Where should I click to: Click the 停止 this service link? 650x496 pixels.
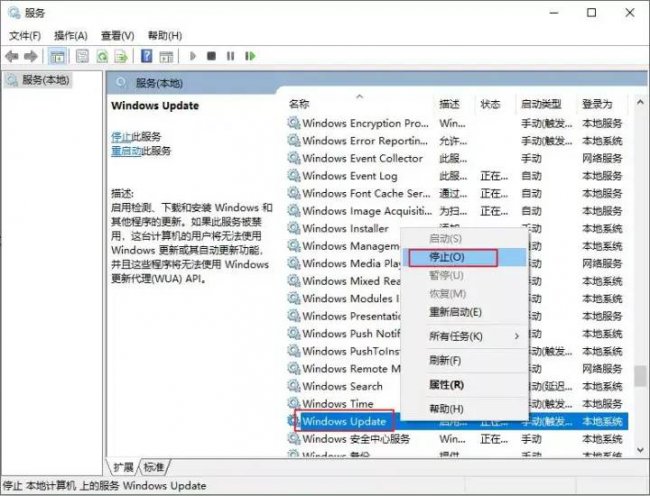click(121, 136)
